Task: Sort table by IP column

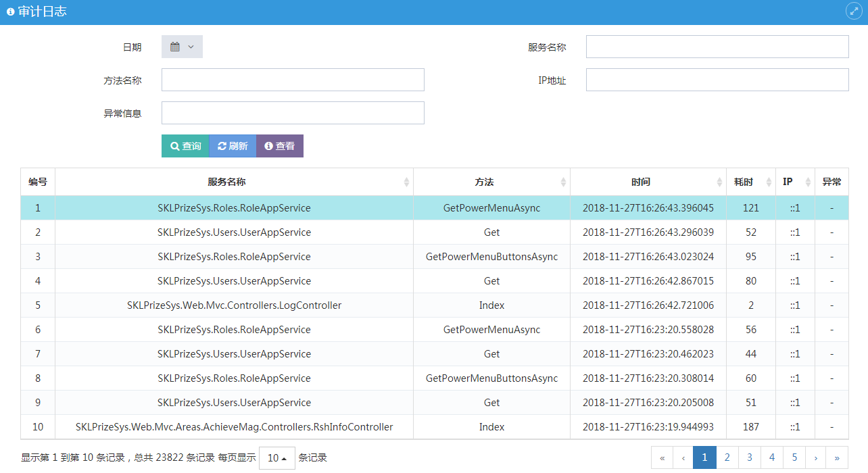Action: pyautogui.click(x=795, y=182)
